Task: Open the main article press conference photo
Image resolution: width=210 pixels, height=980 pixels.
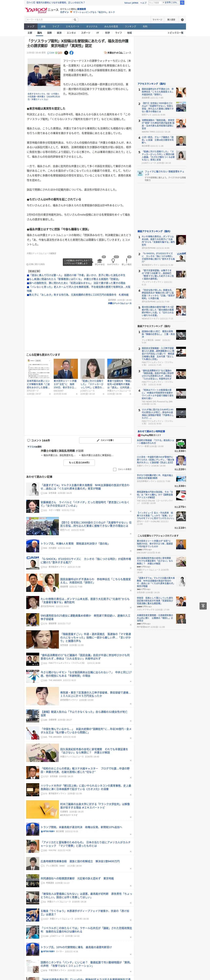Action: (44, 75)
